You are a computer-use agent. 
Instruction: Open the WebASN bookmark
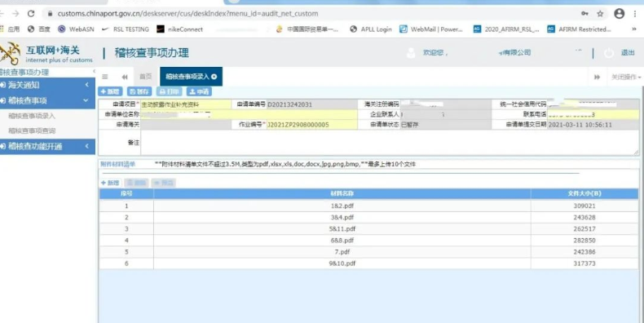click(76, 29)
